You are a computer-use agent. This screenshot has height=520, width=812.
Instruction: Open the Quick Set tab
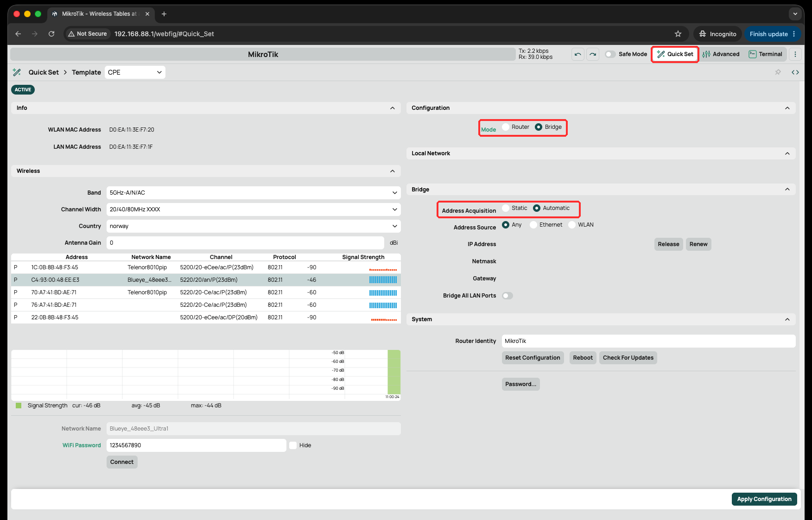pos(675,54)
